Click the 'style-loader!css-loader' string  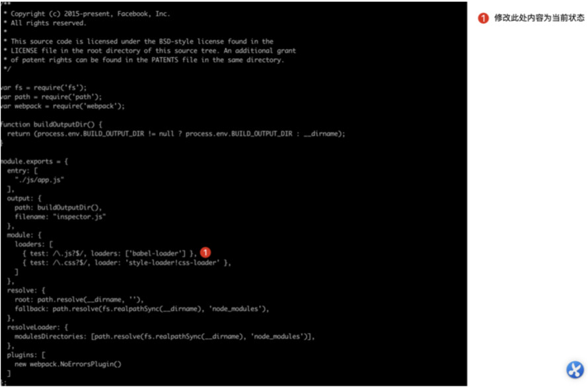(174, 262)
